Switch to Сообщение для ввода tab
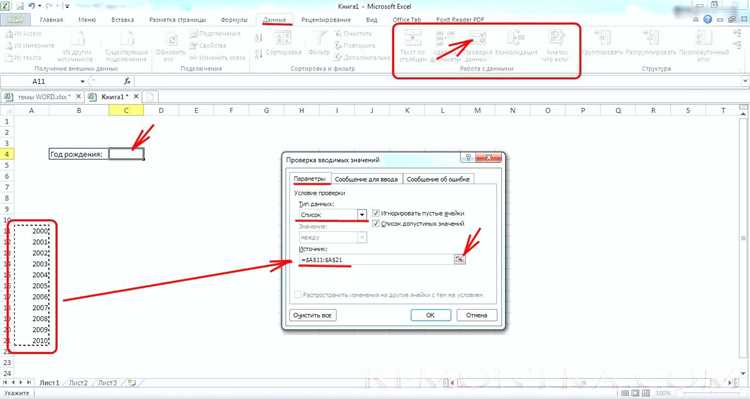This screenshot has height=399, width=750. (366, 179)
